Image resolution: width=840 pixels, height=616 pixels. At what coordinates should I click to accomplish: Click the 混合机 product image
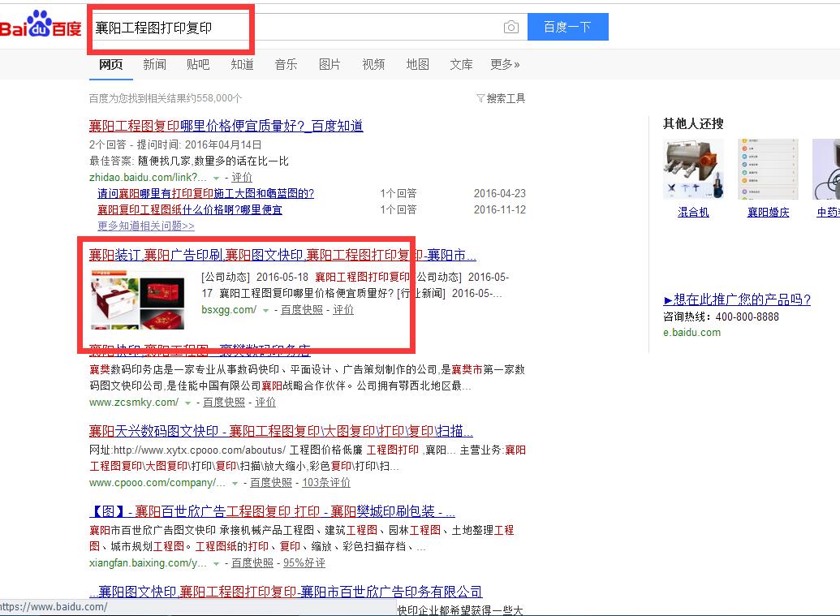(693, 170)
